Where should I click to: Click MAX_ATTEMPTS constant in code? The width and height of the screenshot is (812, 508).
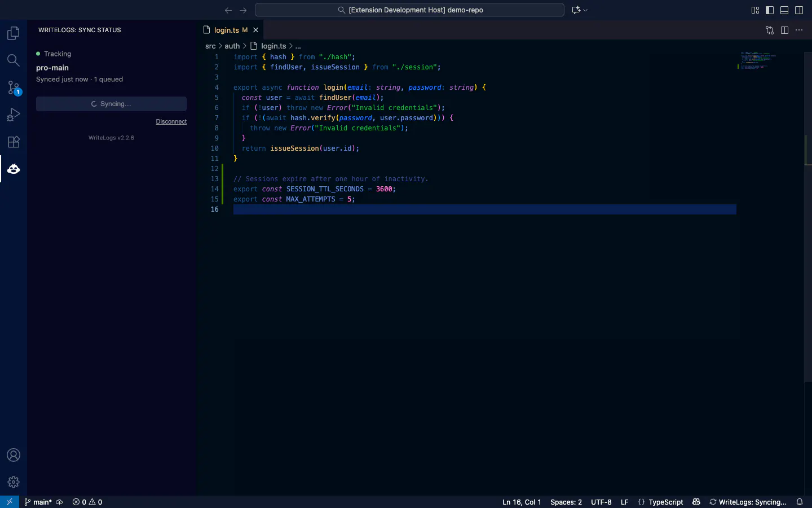311,199
